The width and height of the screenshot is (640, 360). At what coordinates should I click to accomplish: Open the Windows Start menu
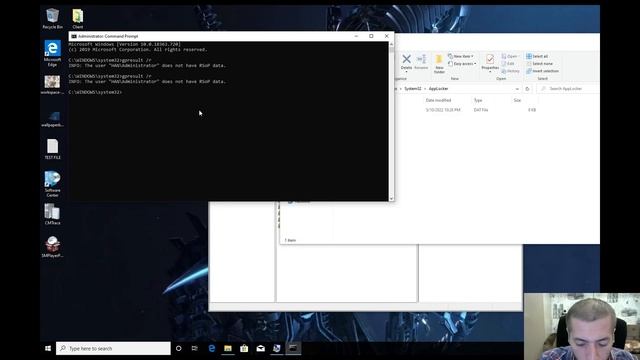[x=48, y=348]
